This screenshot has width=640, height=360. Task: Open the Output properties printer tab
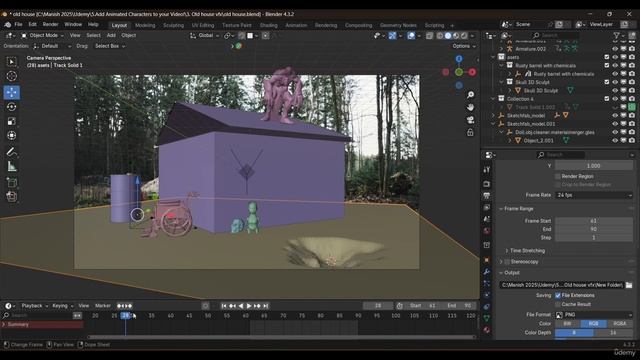[487, 196]
